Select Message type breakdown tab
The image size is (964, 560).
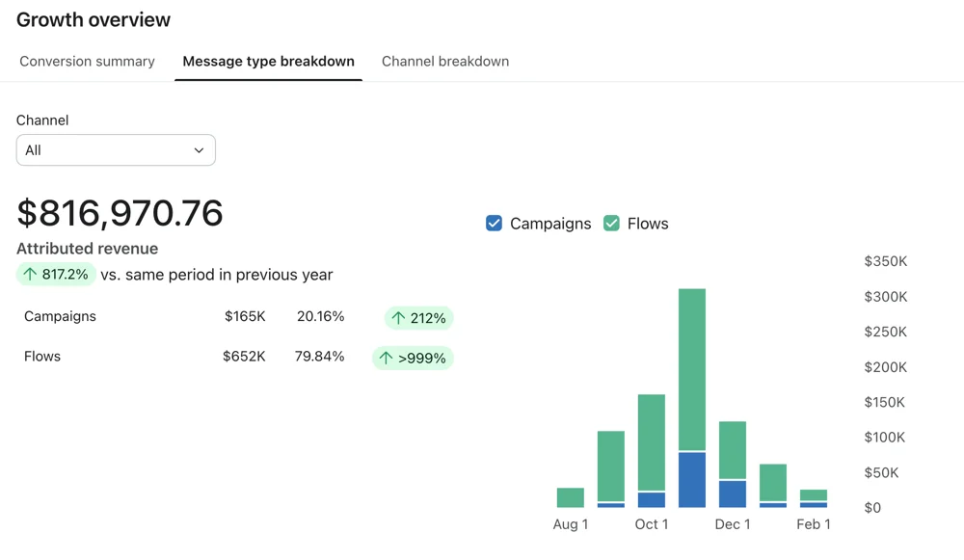point(268,62)
